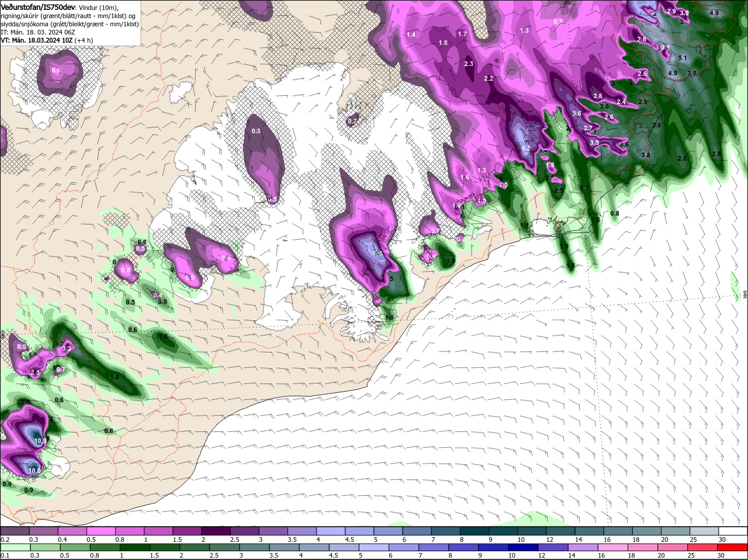Click lower legend swatch between 10 and 12
Screen dimensions: 748x560
523,547
